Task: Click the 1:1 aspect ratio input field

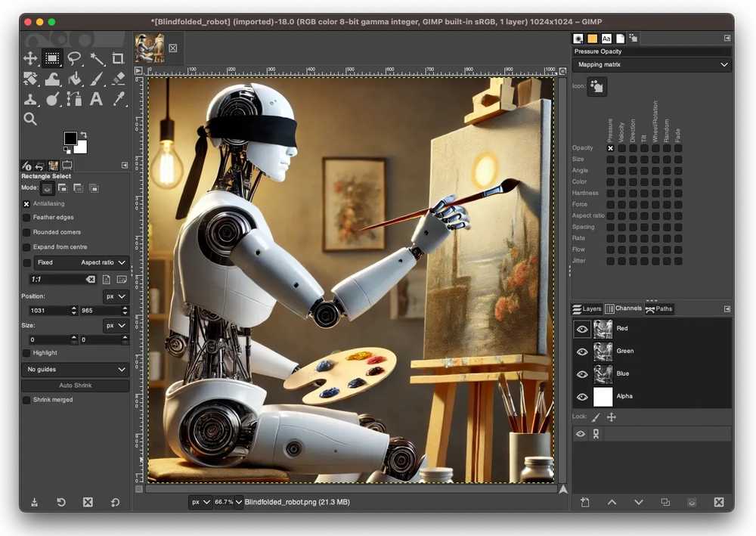Action: (63, 280)
